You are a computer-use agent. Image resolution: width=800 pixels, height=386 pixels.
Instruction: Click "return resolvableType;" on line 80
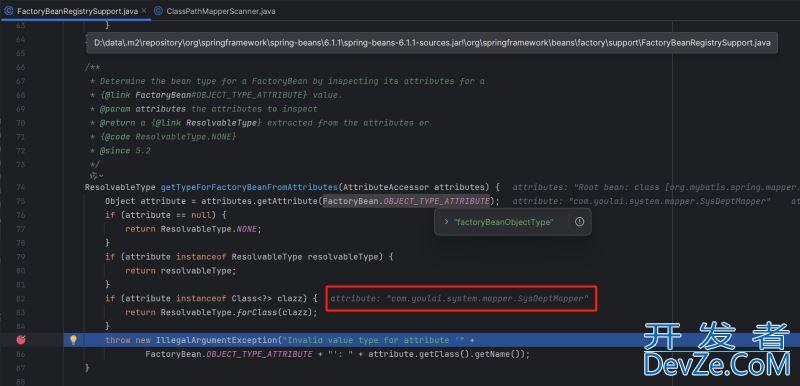[181, 271]
